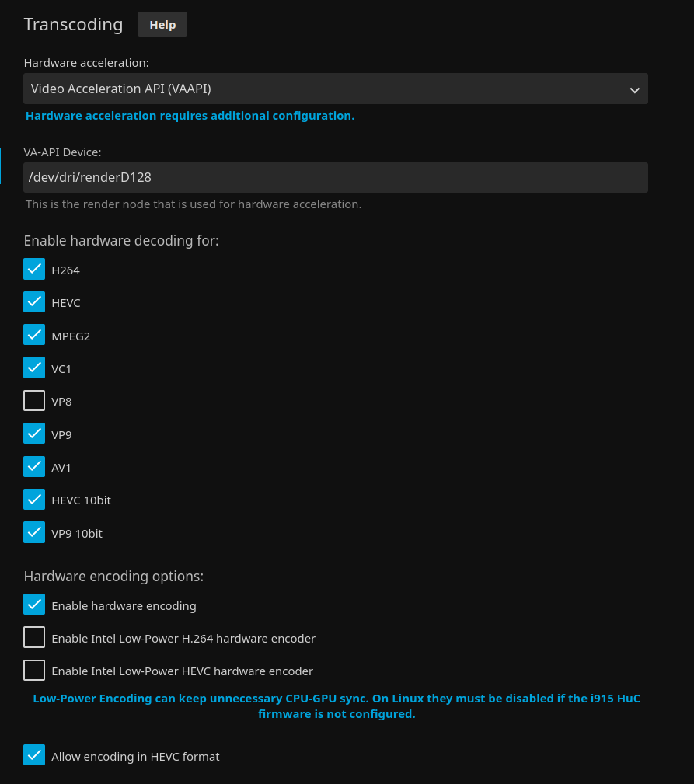Toggle off VC1 hardware decoding
This screenshot has height=784, width=694.
34,368
